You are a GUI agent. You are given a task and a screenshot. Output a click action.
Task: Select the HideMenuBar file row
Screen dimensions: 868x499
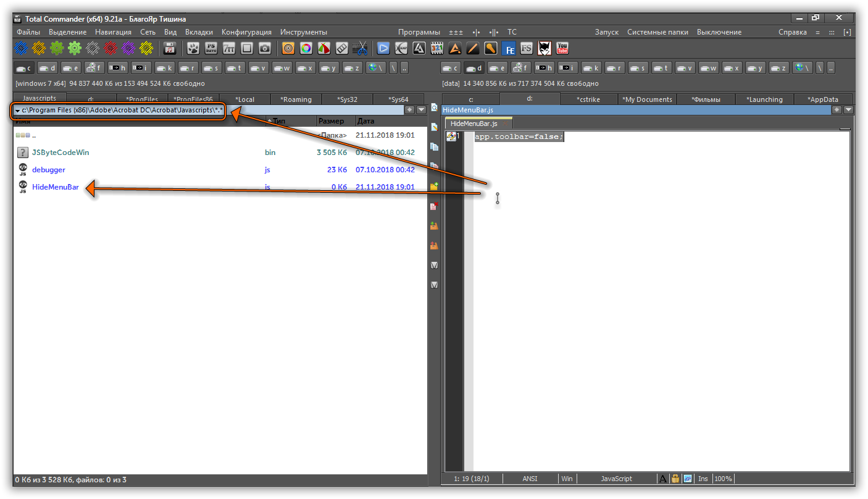point(220,187)
